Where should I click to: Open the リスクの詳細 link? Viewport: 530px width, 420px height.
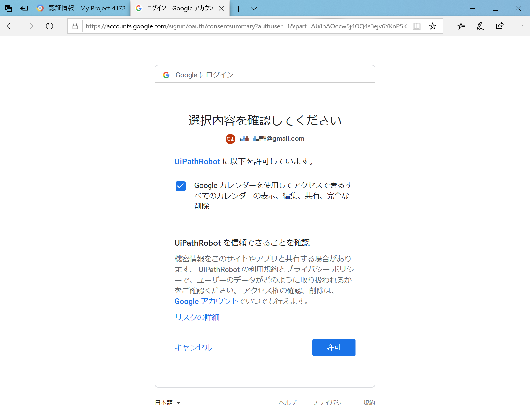[197, 317]
